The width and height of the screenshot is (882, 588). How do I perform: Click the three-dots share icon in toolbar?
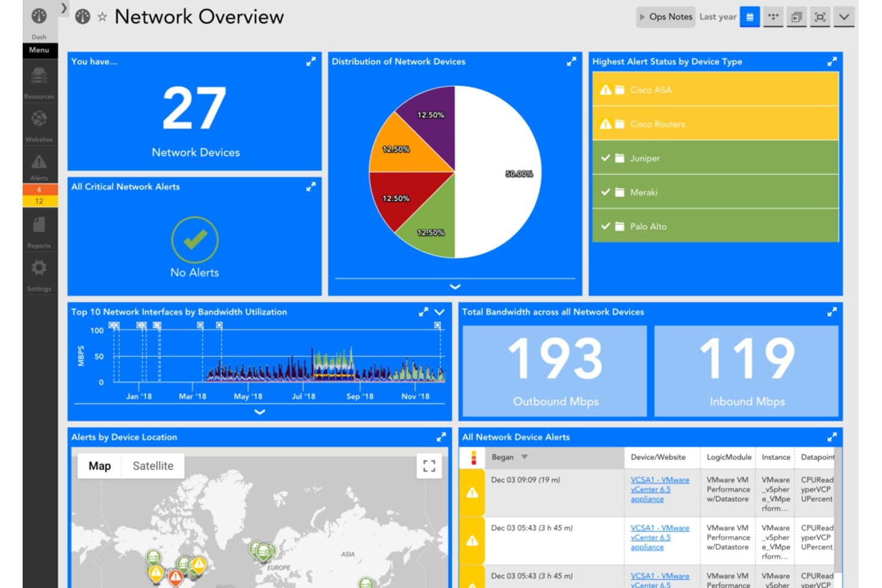pyautogui.click(x=773, y=17)
